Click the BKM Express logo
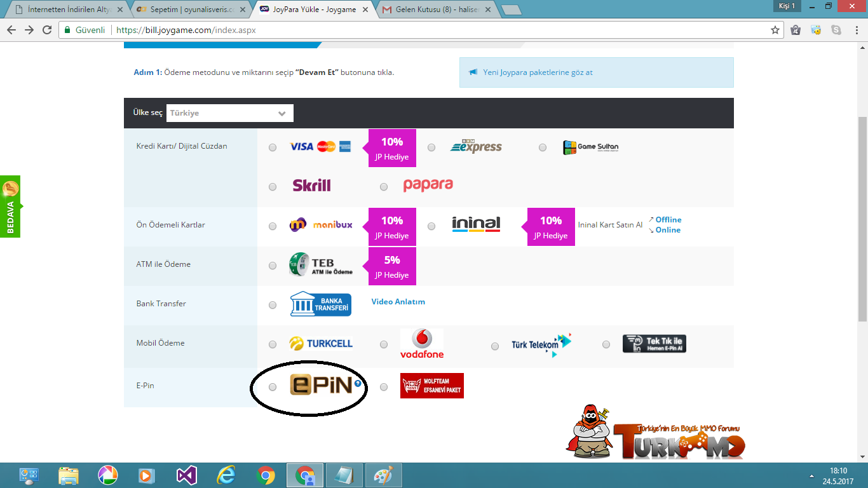 (x=476, y=146)
